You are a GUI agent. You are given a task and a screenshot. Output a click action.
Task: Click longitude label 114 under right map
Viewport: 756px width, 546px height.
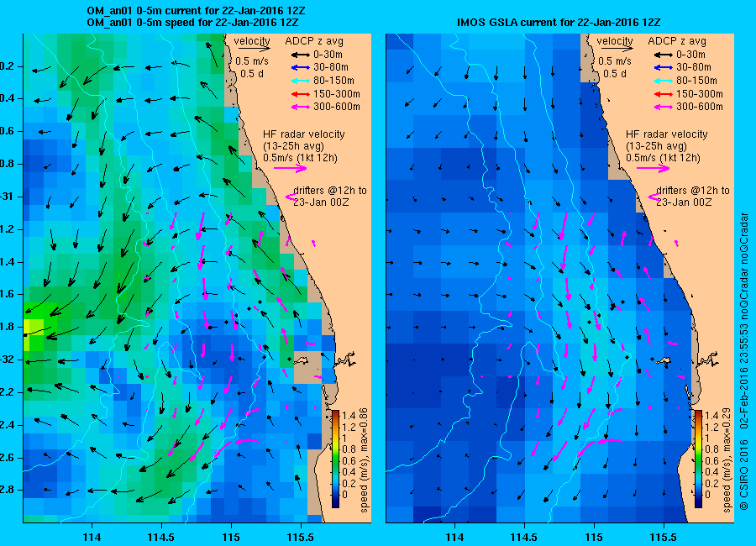pyautogui.click(x=454, y=538)
